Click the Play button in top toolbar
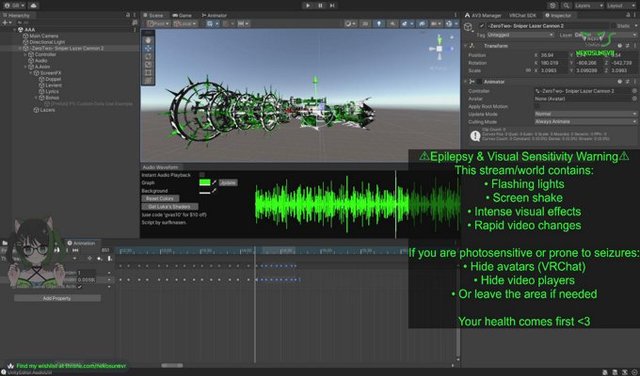 point(308,5)
